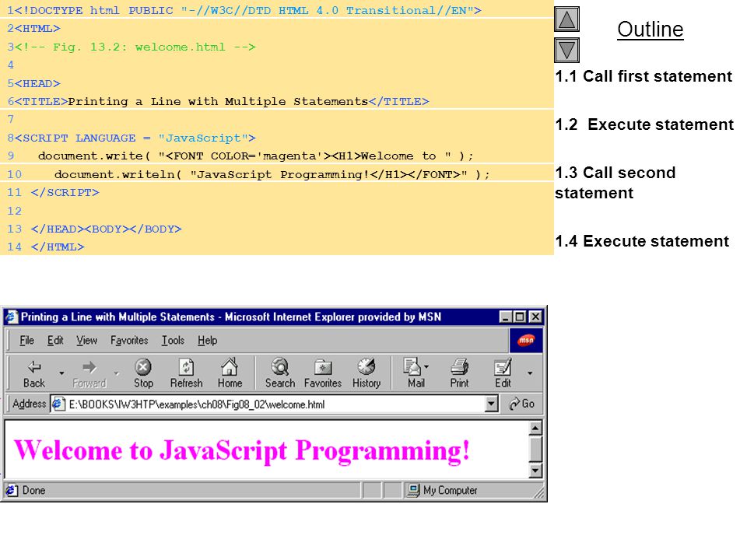Open the Favorites folder toolbar icon
The image size is (747, 560).
pos(322,373)
